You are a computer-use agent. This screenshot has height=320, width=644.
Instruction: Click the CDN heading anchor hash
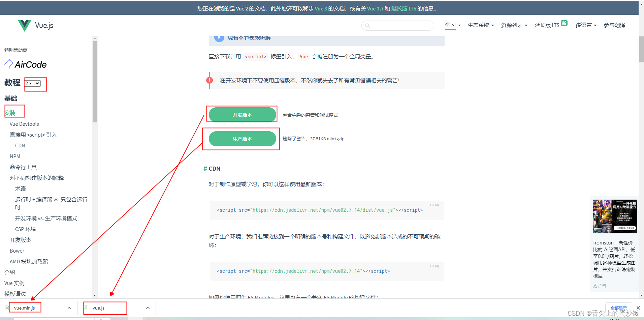click(205, 169)
